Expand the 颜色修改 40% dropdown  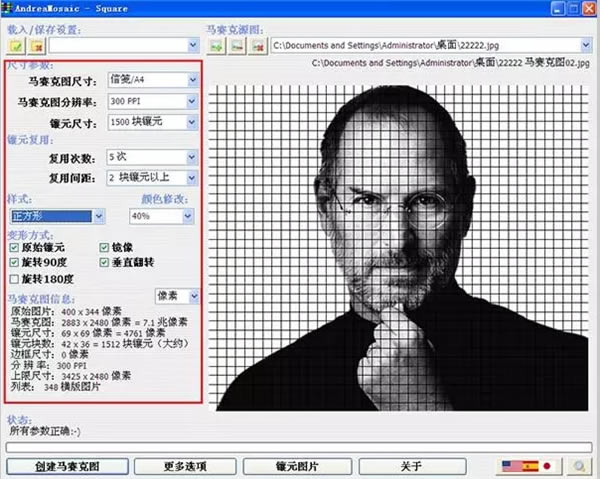tap(161, 216)
